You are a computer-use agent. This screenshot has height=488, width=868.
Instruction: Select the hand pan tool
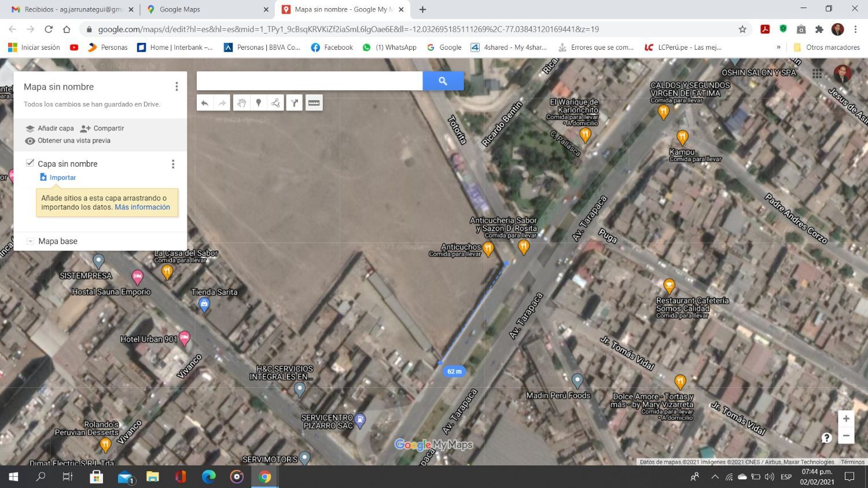[x=241, y=103]
